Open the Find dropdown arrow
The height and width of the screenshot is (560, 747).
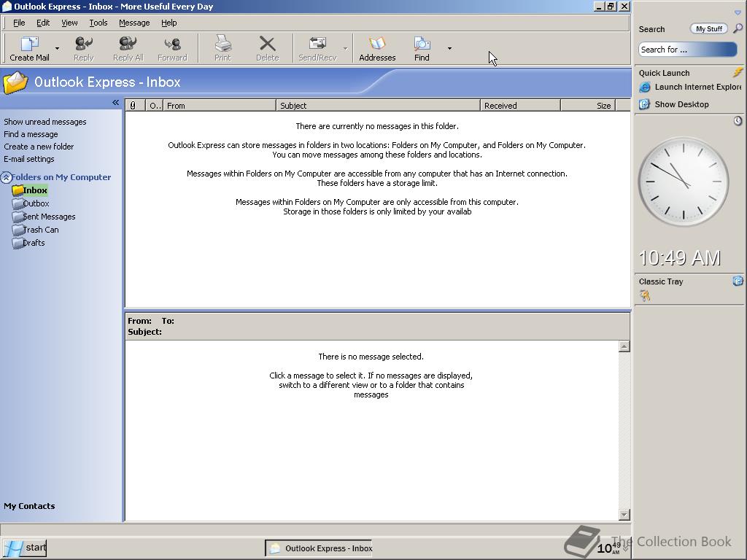coord(449,49)
